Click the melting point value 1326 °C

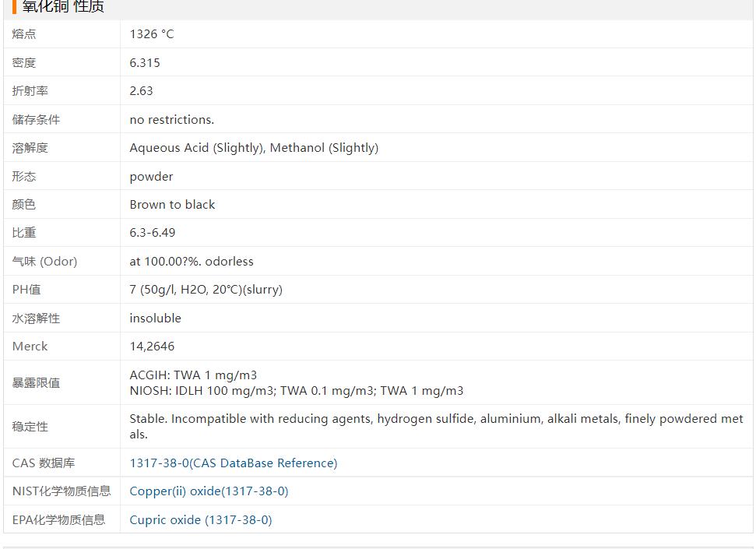click(x=152, y=34)
